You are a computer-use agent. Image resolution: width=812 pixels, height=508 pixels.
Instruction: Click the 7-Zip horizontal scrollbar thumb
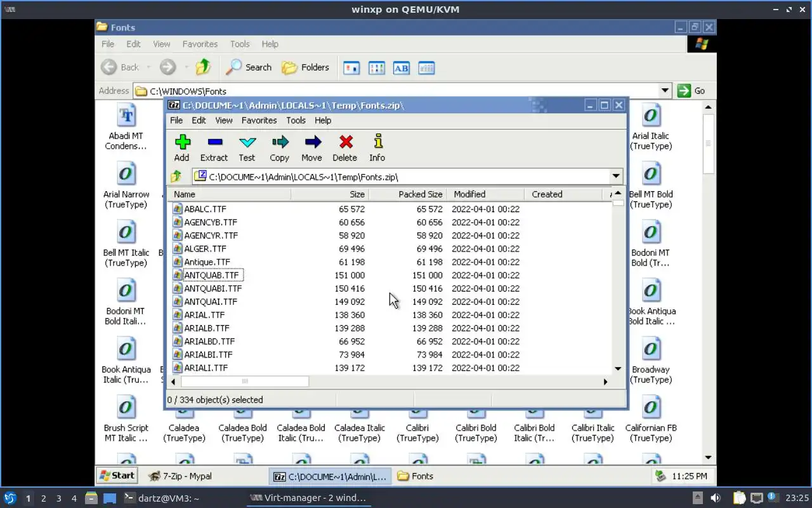pos(245,382)
